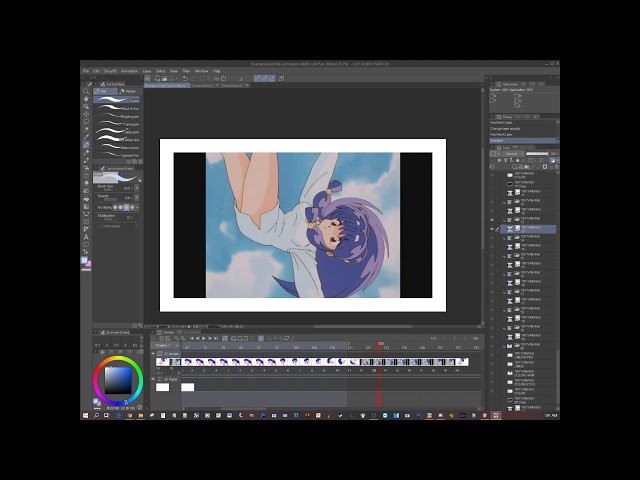
Task: Switch to the second document tab
Action: tap(202, 86)
